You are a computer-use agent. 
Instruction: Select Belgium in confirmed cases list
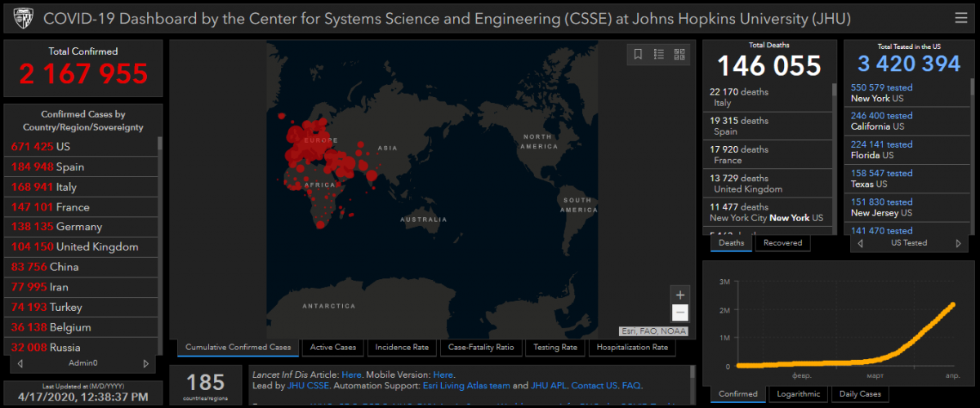(80, 327)
